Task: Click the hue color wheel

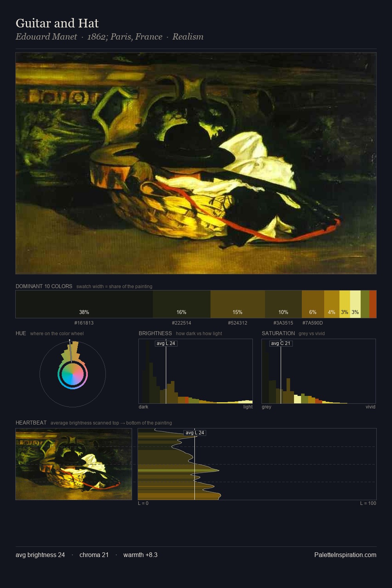Action: (73, 374)
